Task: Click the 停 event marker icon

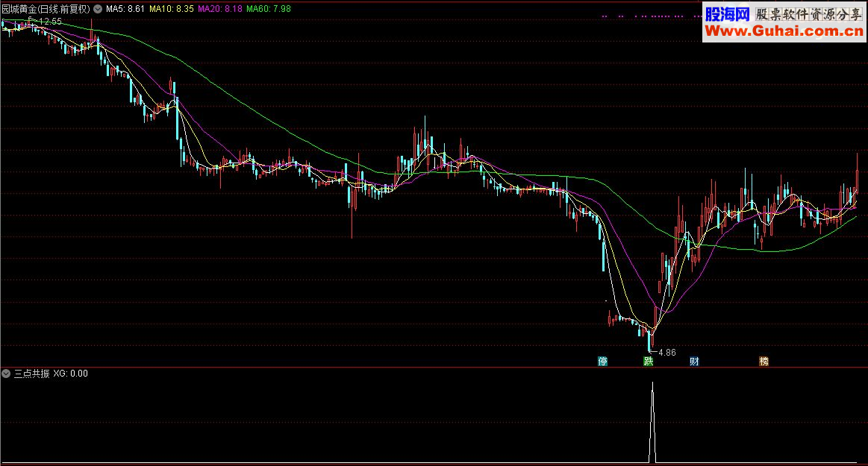Action: [x=603, y=362]
